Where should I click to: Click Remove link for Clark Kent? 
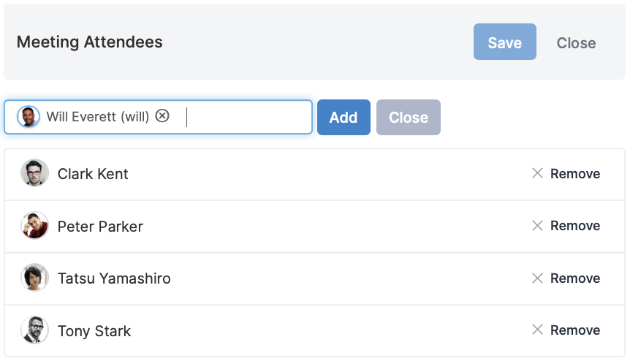[x=575, y=173]
